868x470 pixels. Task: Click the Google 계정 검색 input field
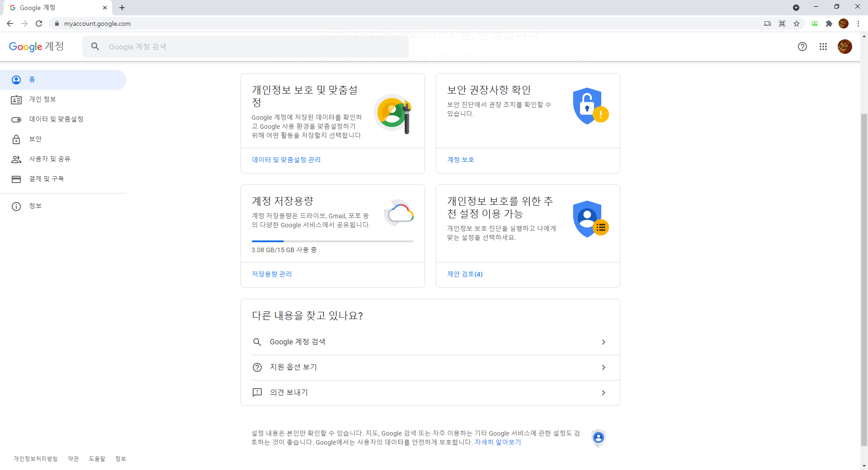[245, 47]
